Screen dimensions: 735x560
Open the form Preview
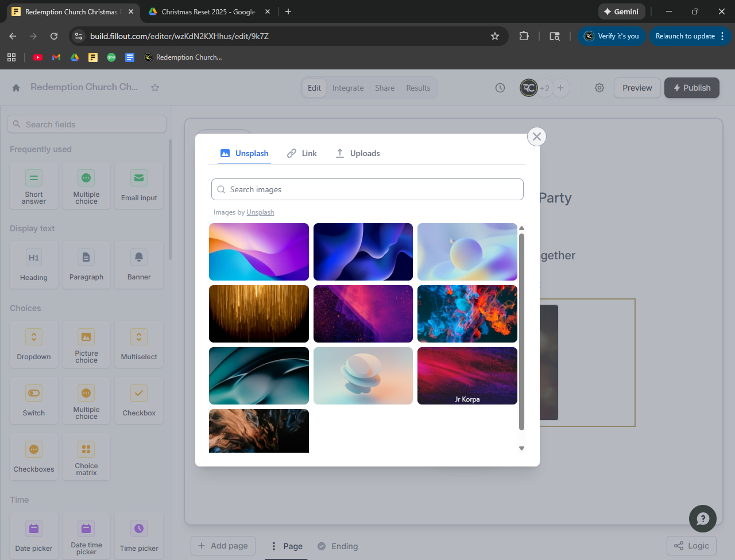tap(637, 88)
